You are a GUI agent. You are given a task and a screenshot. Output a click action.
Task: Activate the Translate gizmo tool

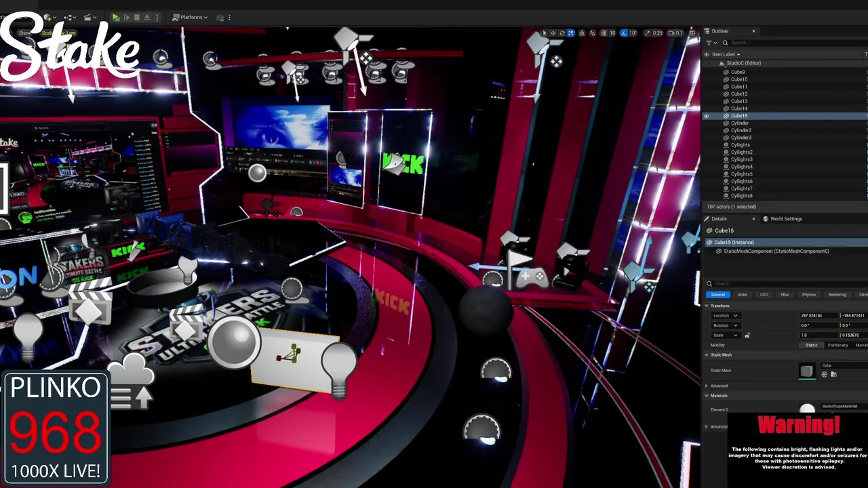tap(553, 33)
